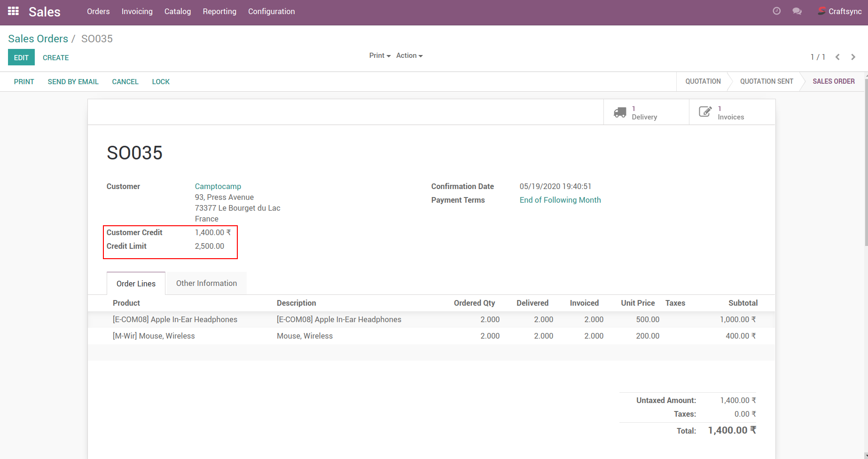Expand the Print dropdown
The image size is (868, 459).
click(380, 55)
